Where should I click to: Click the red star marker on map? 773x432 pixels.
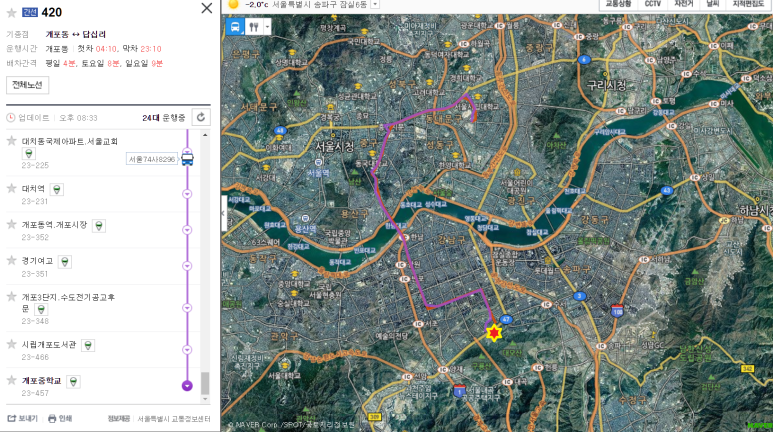click(x=494, y=333)
